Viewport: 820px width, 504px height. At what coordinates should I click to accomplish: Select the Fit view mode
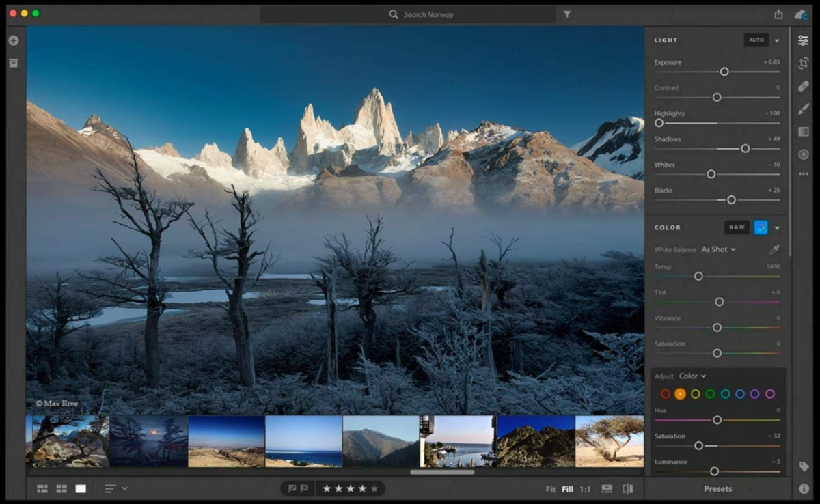point(551,488)
